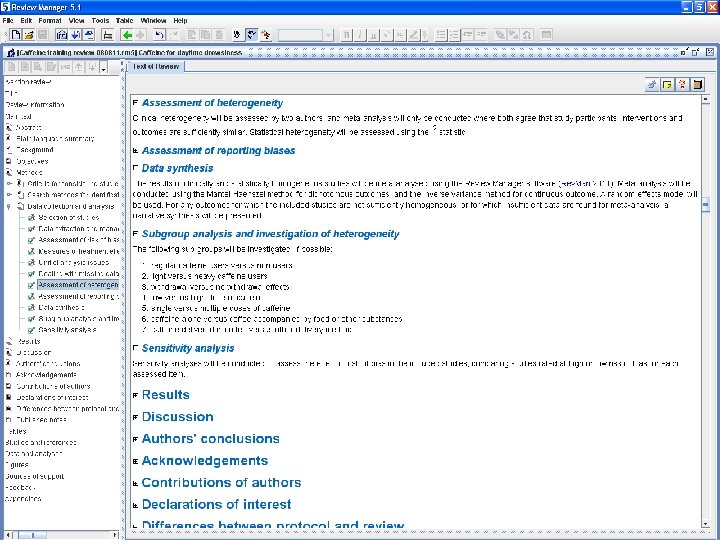The width and height of the screenshot is (720, 540).
Task: Click the outline pane horizontal scrollbar right arrow
Action: coord(115,535)
